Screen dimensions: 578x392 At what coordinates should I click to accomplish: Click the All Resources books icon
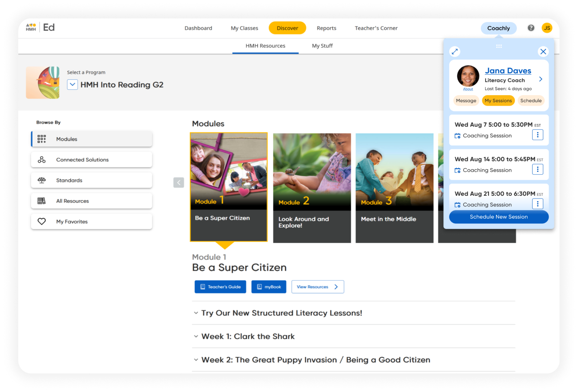(x=42, y=201)
